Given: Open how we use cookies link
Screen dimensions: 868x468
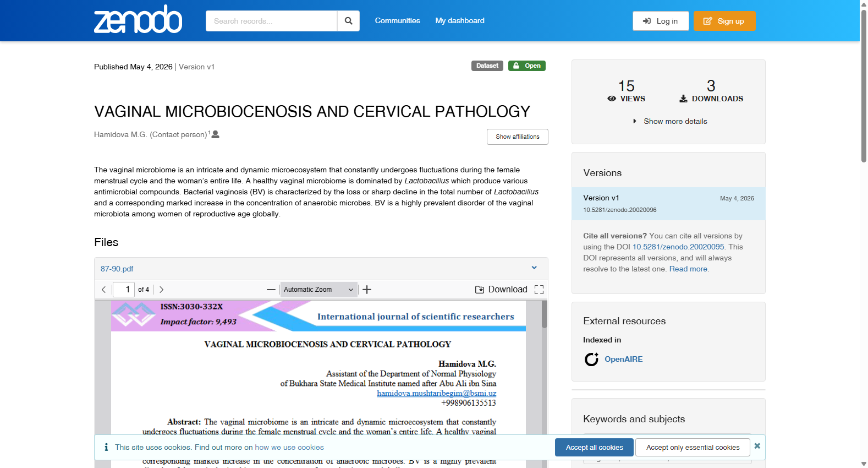Looking at the screenshot, I should point(289,448).
